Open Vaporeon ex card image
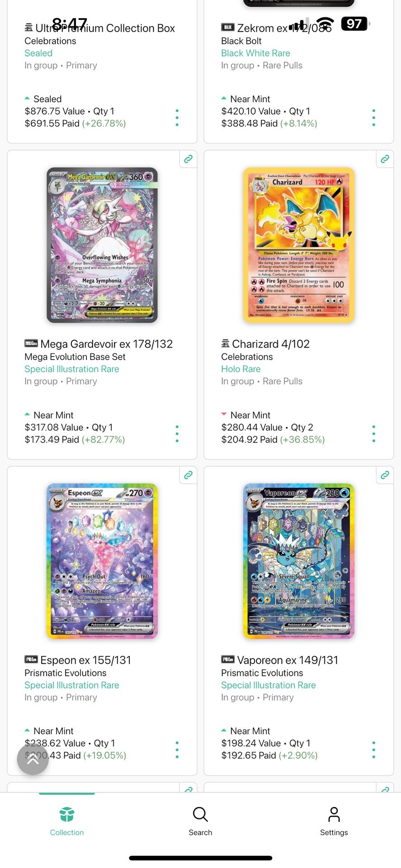The image size is (401, 868). point(299,561)
